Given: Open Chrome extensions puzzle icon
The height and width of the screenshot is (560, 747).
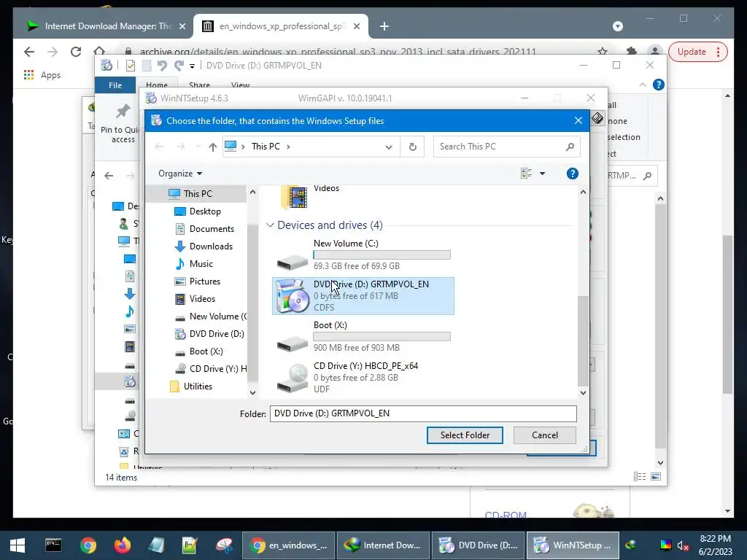Looking at the screenshot, I should [631, 52].
